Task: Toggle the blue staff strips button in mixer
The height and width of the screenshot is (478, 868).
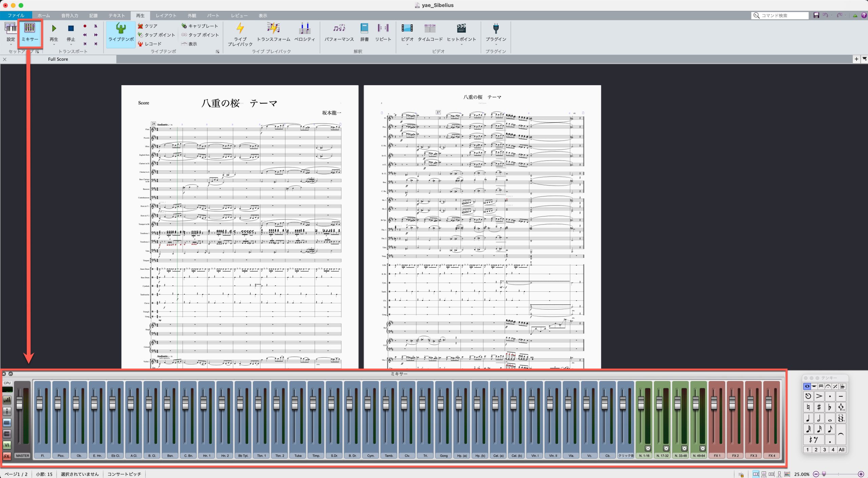Action: point(7,422)
